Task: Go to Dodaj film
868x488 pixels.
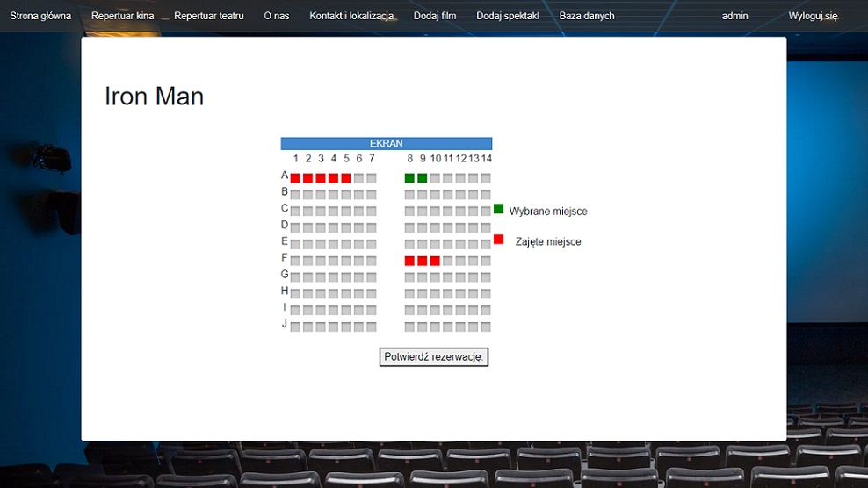Action: pyautogui.click(x=435, y=16)
